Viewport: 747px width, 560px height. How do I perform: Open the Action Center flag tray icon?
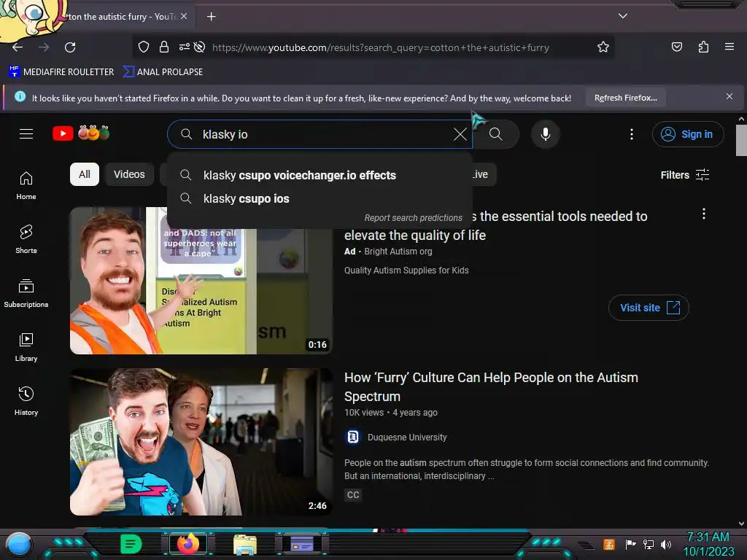(x=630, y=544)
